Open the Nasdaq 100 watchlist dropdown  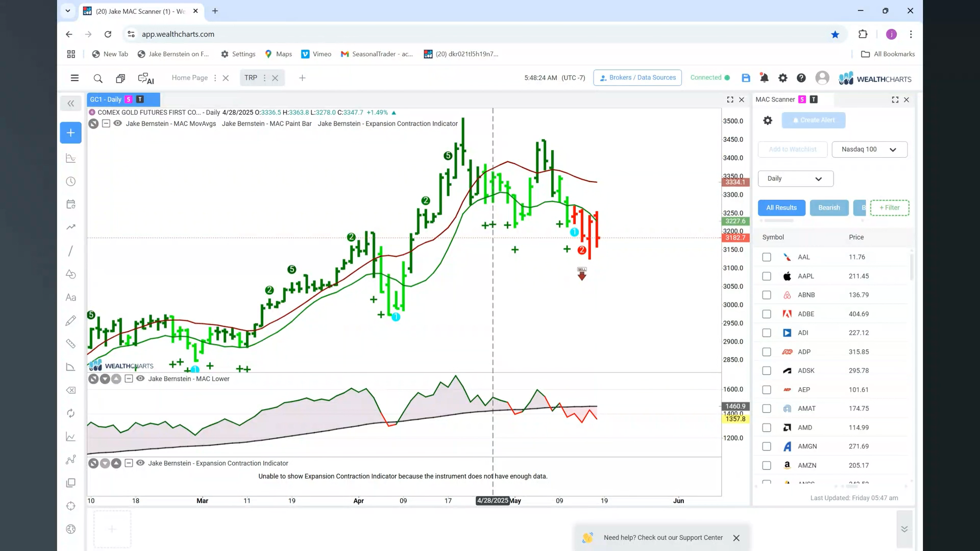point(869,149)
